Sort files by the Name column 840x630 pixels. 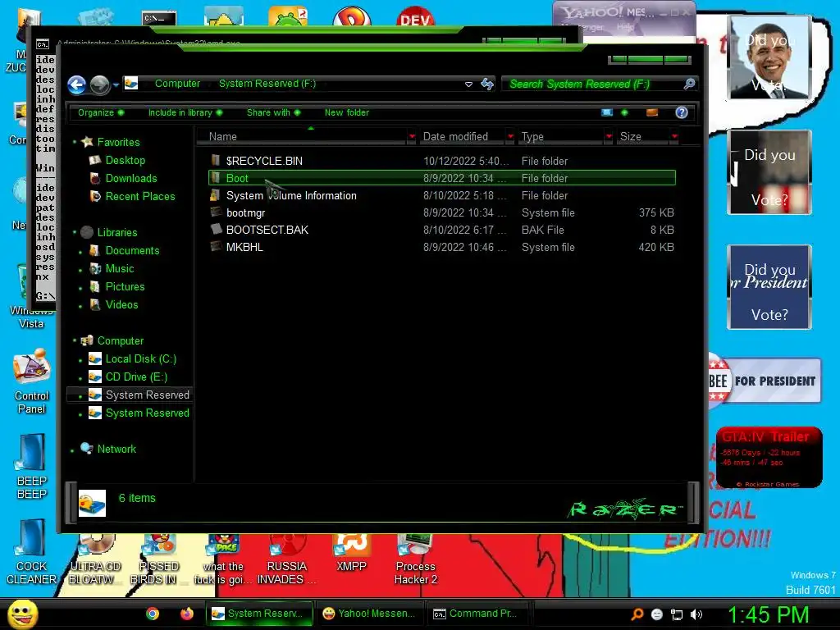(302, 137)
